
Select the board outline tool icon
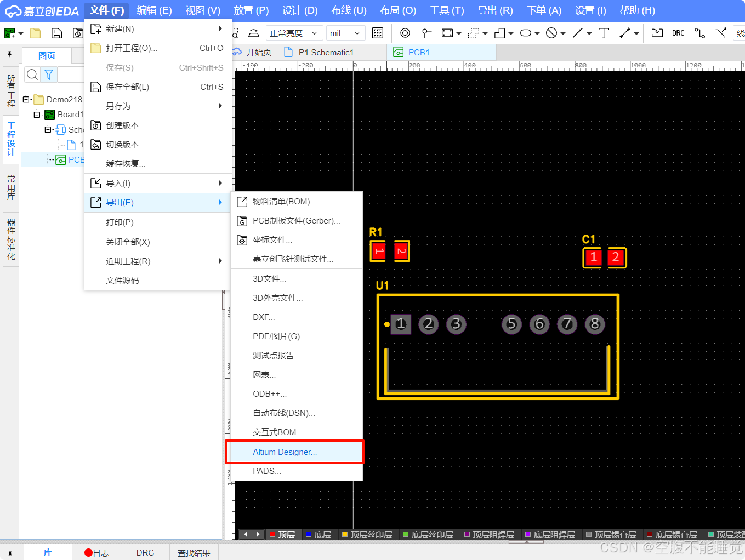point(499,33)
